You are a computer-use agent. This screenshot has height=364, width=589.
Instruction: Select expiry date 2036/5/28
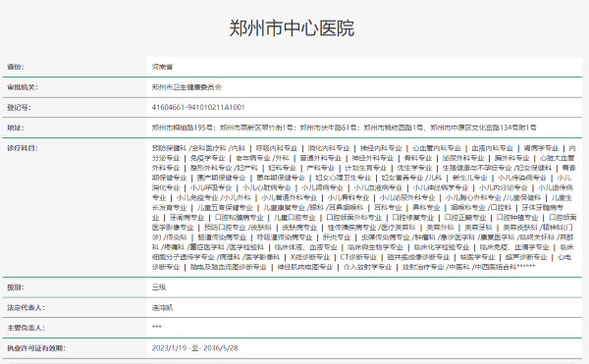[221, 348]
